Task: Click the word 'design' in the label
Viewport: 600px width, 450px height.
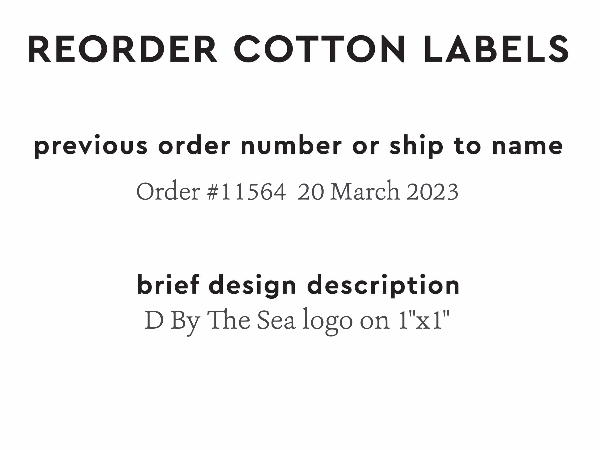Action: (x=250, y=285)
